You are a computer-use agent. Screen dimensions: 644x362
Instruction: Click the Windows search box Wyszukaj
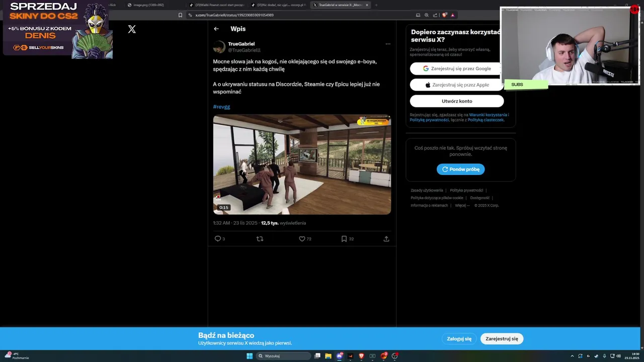tap(283, 356)
